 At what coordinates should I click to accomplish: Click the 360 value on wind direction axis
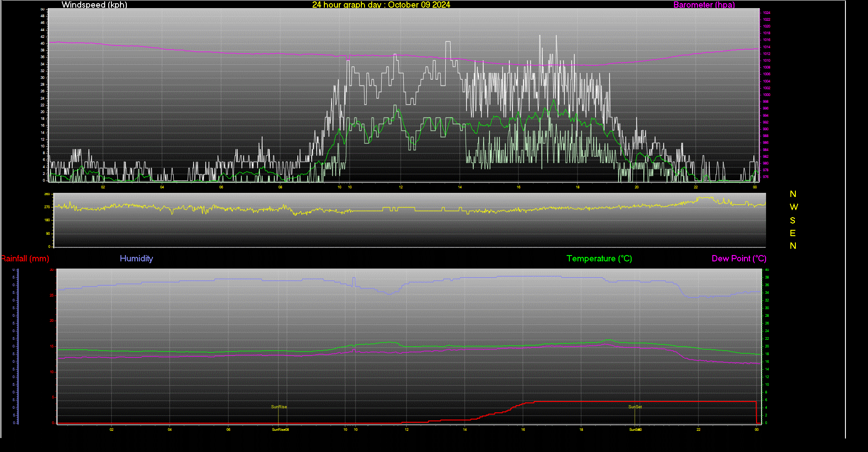point(47,194)
